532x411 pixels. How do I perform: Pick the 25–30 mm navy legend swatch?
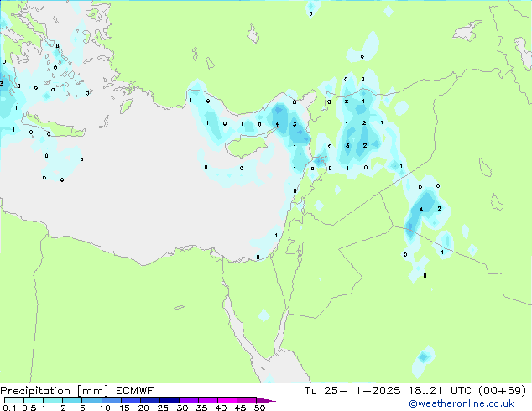click(170, 400)
